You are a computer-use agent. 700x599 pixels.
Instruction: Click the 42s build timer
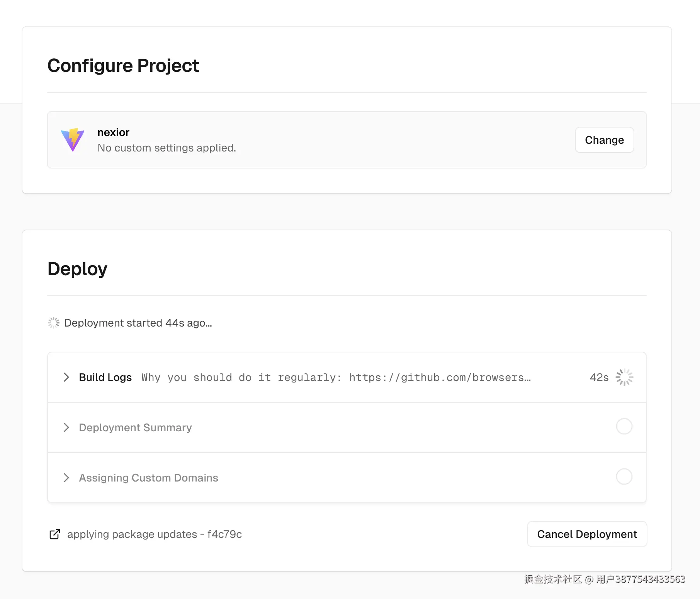(599, 377)
